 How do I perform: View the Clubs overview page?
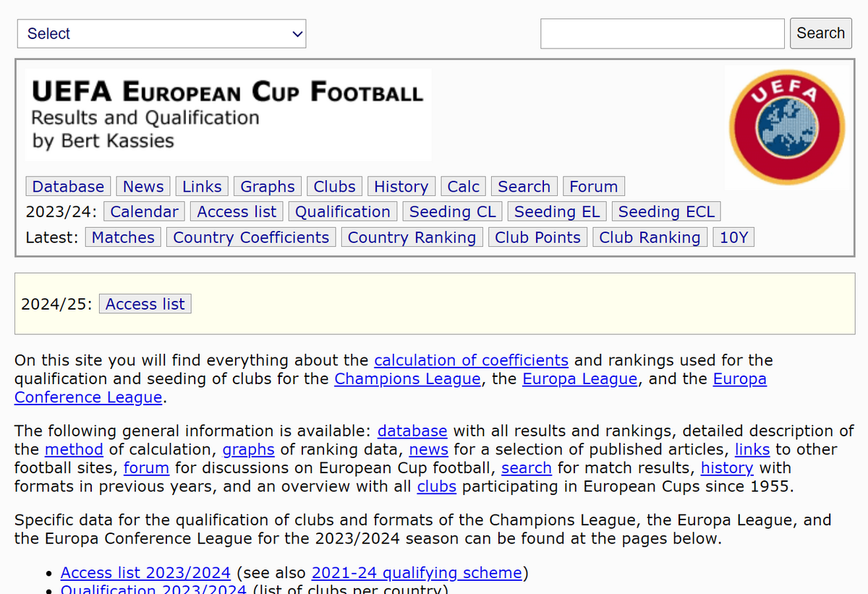pyautogui.click(x=334, y=186)
